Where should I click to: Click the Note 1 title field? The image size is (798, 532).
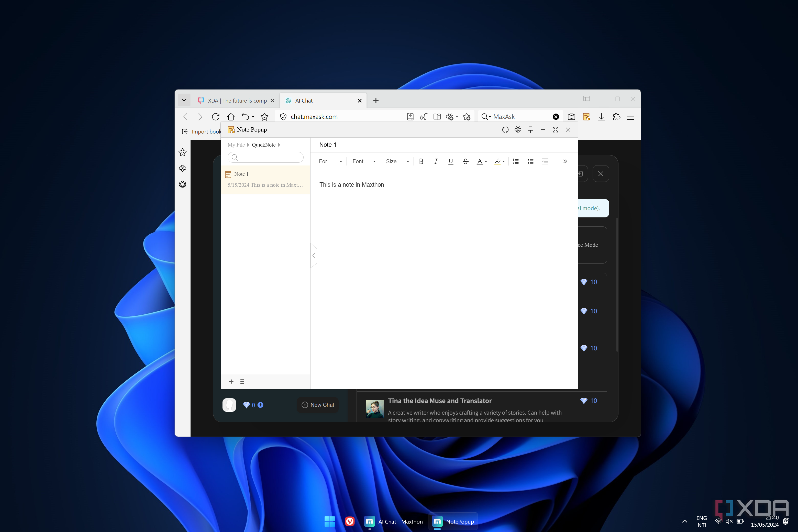tap(444, 145)
